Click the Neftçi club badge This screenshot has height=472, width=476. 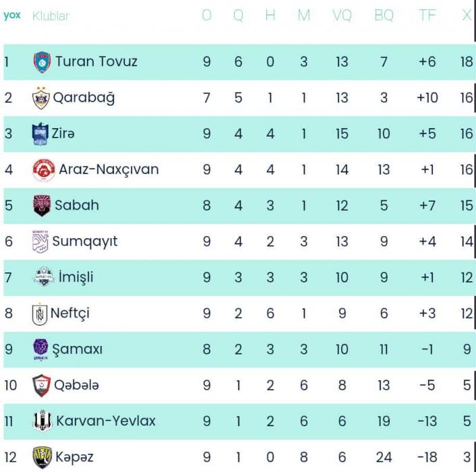[x=40, y=314]
